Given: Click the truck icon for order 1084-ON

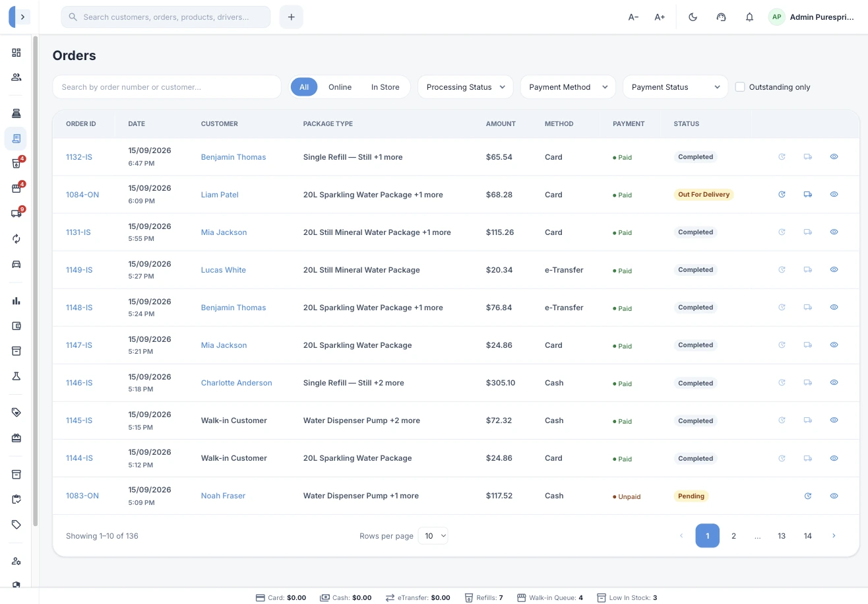Looking at the screenshot, I should tap(808, 195).
